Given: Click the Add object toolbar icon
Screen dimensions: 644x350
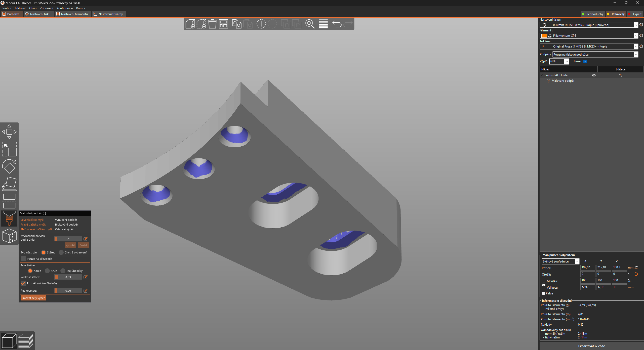Looking at the screenshot, I should [x=190, y=24].
